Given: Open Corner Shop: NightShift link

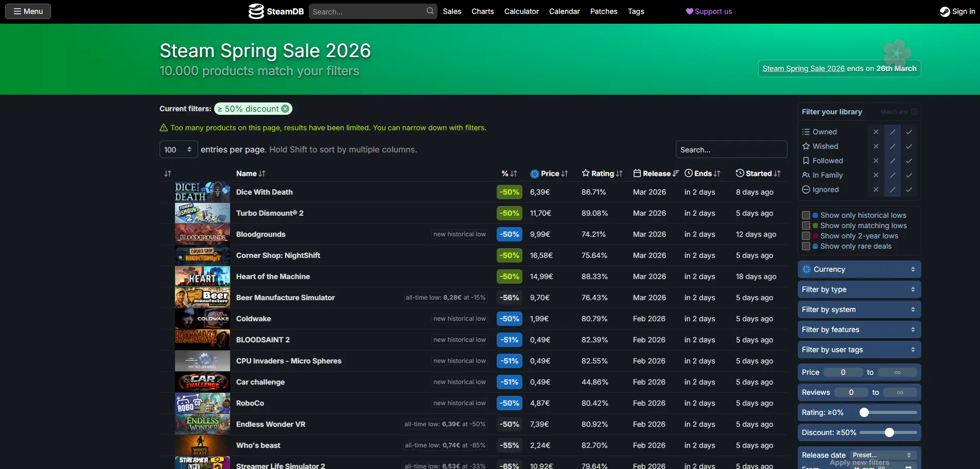Looking at the screenshot, I should click(x=278, y=255).
